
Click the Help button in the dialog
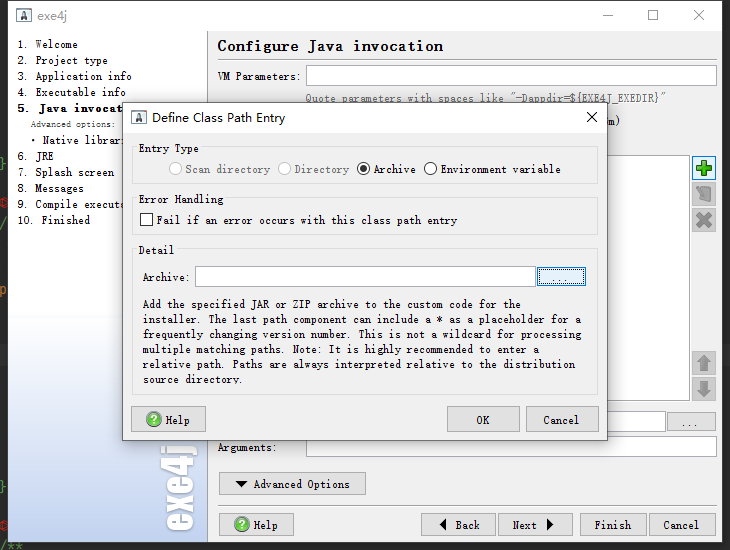pos(168,420)
